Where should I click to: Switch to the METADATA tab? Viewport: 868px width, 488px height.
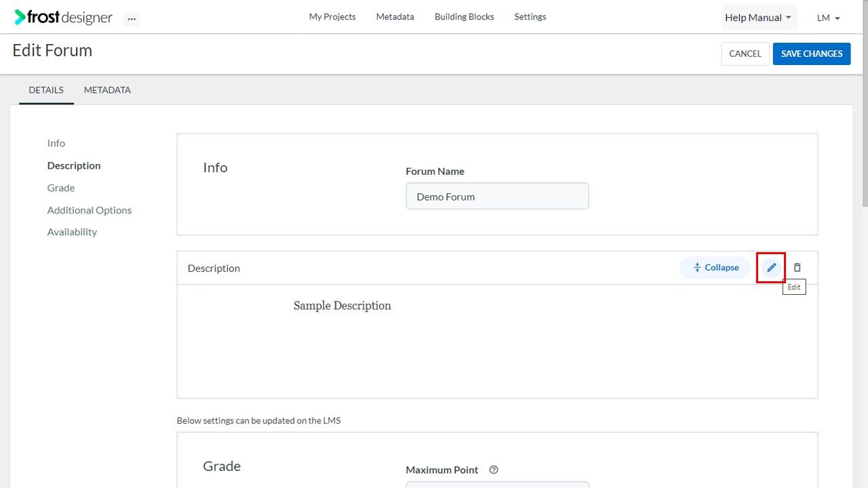coord(107,90)
